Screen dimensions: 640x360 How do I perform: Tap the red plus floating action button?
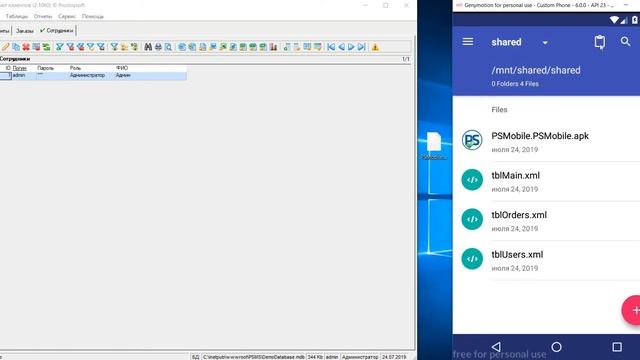pyautogui.click(x=632, y=310)
